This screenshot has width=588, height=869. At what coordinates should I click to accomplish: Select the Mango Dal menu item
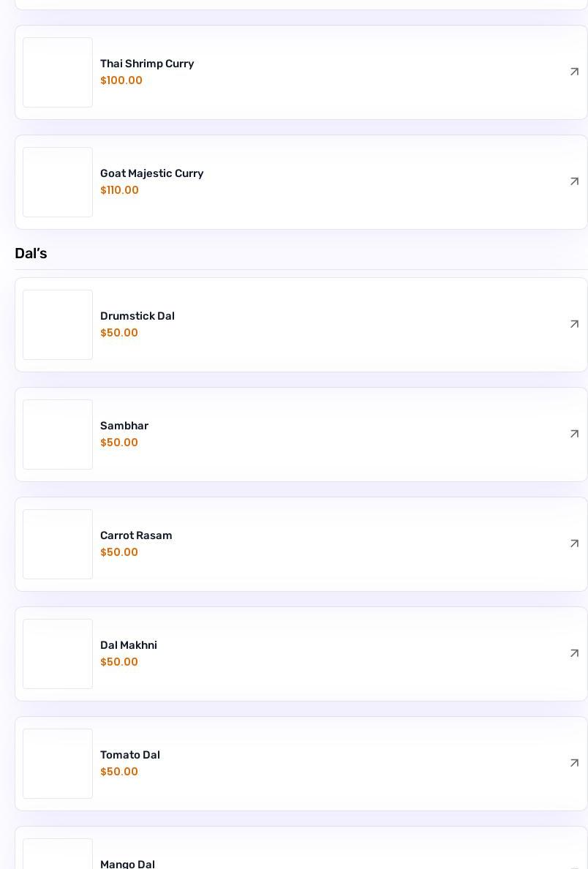pos(127,864)
